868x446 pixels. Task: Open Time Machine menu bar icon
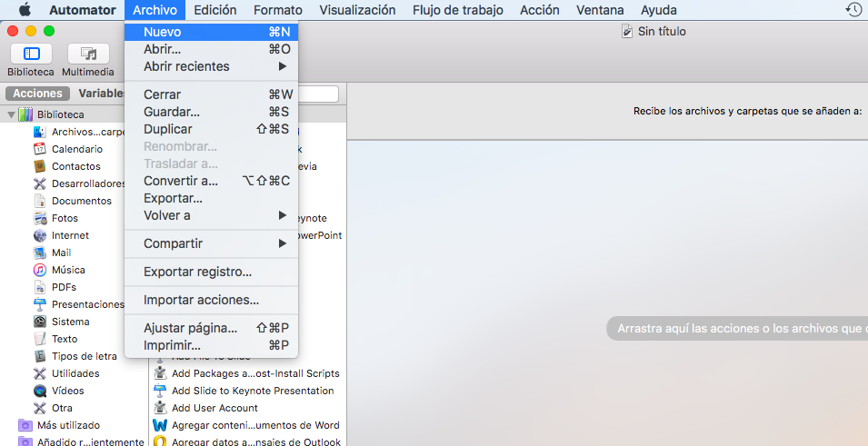854,9
